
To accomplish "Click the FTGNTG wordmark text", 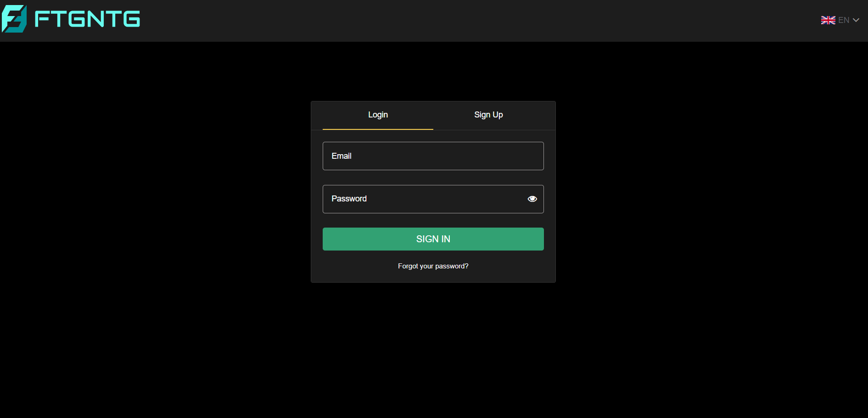I will pos(87,19).
